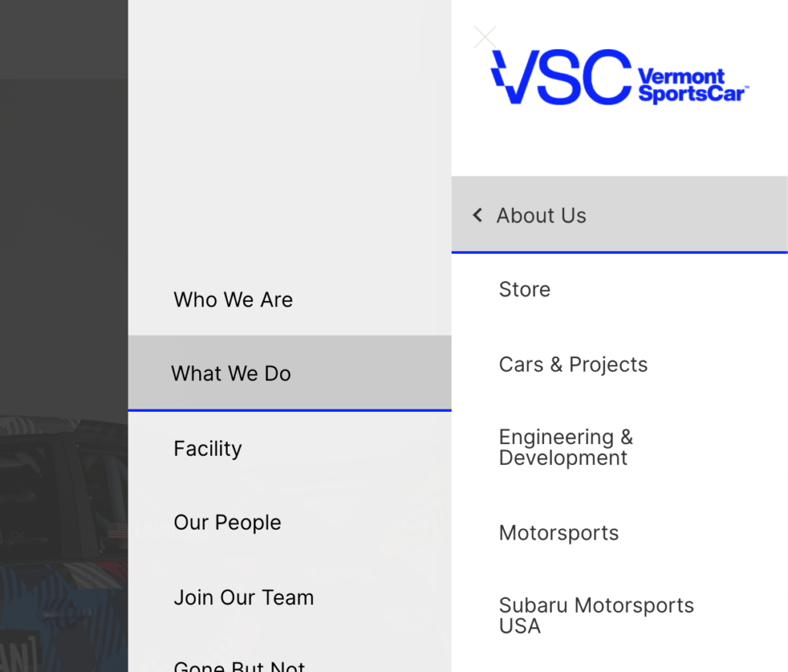
Task: Go to Our People page
Action: tap(227, 523)
